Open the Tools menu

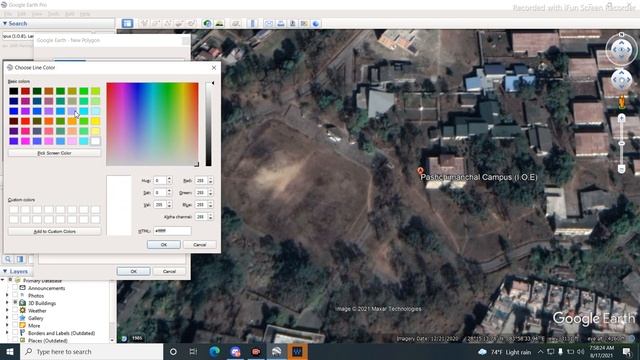click(x=53, y=13)
